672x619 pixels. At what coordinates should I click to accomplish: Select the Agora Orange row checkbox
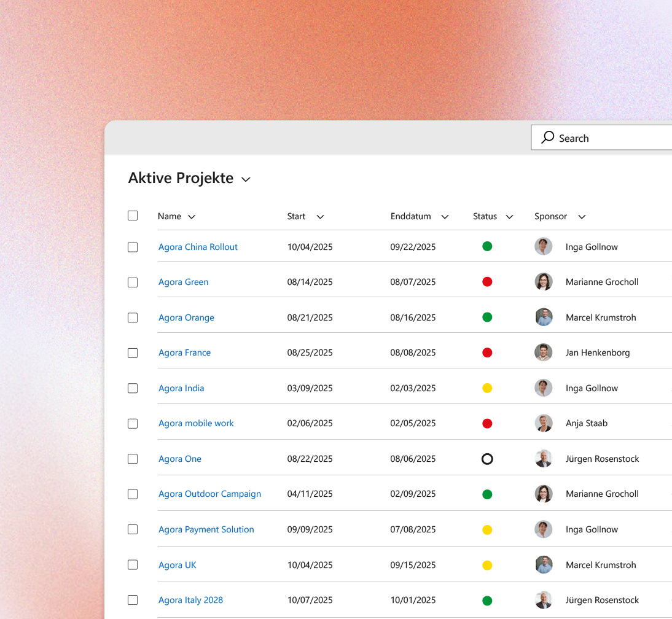(133, 318)
